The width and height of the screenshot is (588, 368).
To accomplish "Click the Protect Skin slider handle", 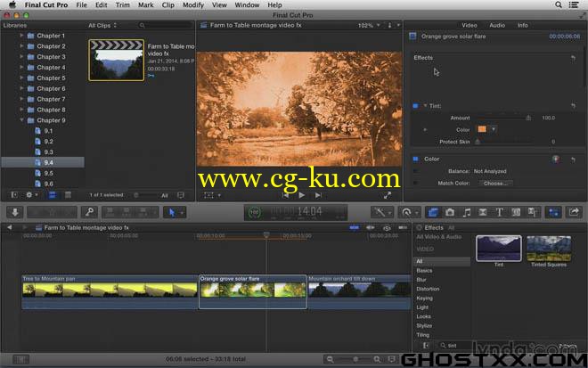I will (x=478, y=142).
